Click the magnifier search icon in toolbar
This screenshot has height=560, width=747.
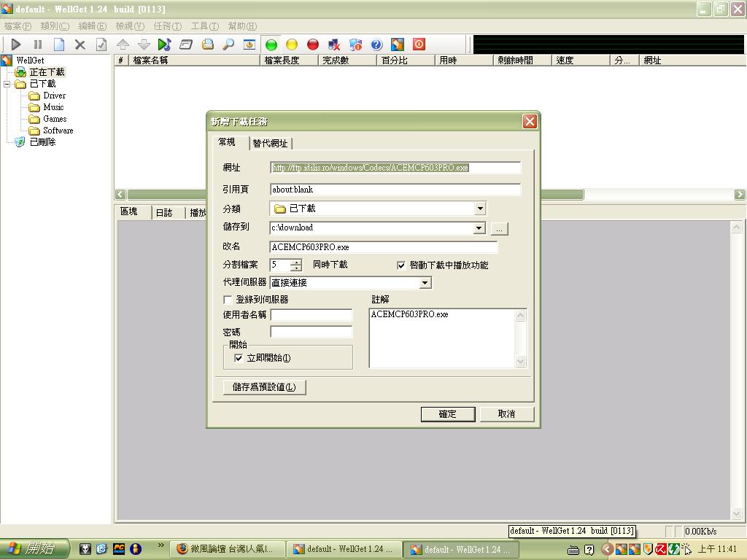pyautogui.click(x=228, y=44)
